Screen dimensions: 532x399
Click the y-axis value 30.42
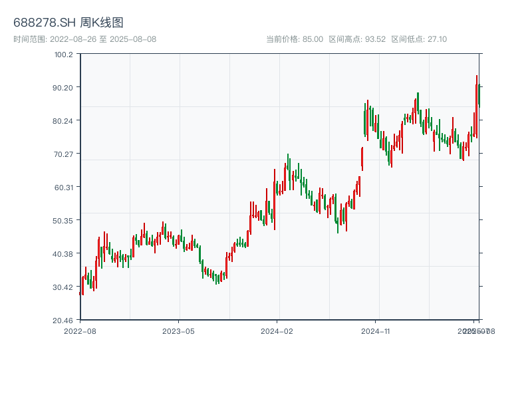pyautogui.click(x=63, y=287)
